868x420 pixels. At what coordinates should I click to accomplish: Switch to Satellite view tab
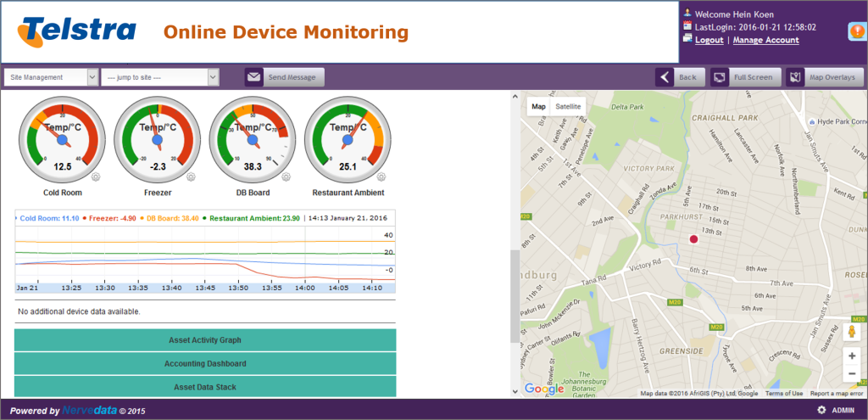pyautogui.click(x=568, y=106)
